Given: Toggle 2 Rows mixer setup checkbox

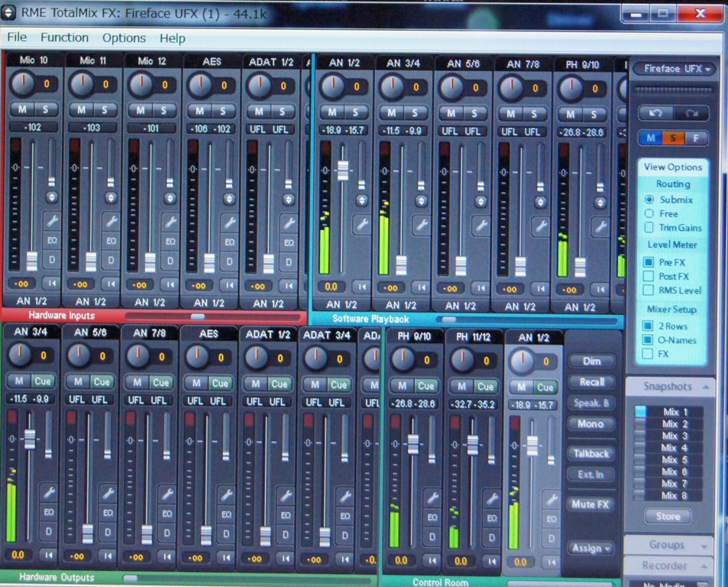Looking at the screenshot, I should coord(648,326).
